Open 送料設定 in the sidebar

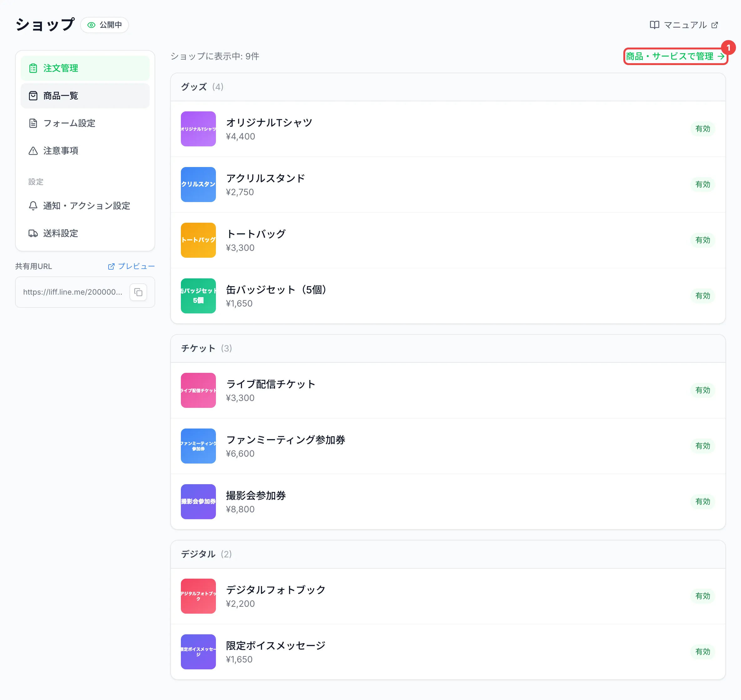(x=85, y=233)
